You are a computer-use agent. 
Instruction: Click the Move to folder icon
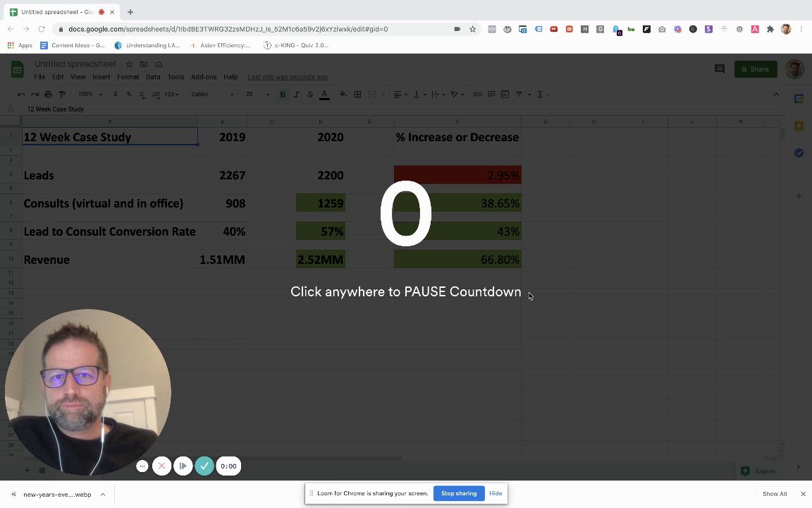[144, 64]
